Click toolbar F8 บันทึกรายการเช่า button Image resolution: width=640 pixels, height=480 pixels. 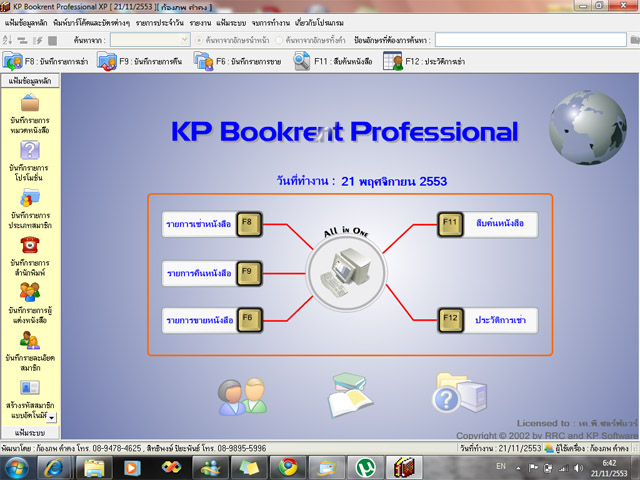tap(46, 61)
